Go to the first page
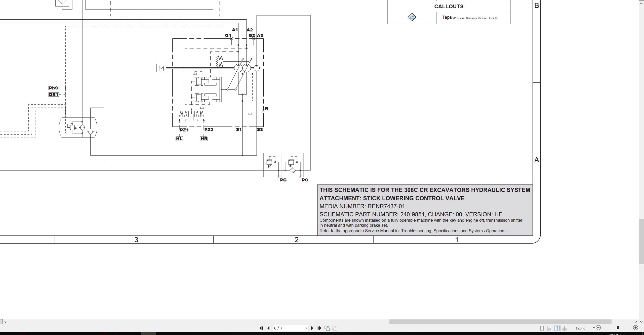The width and height of the screenshot is (644, 335). tap(261, 328)
